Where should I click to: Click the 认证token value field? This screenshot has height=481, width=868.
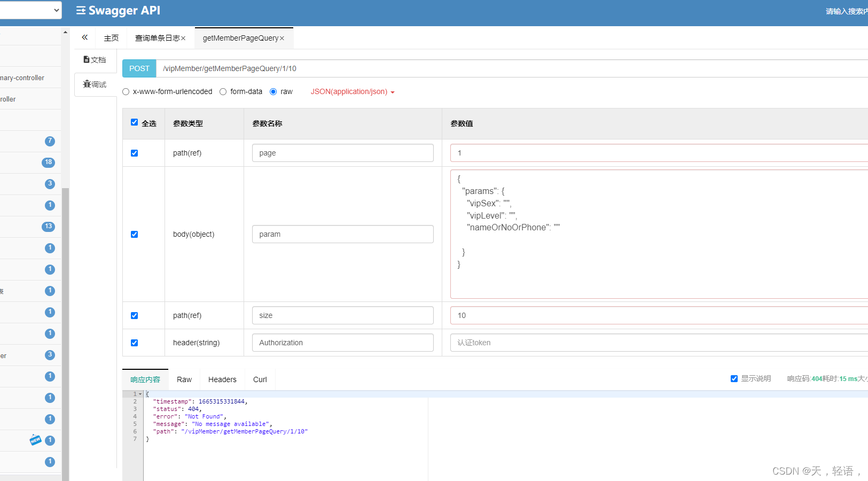pos(659,343)
